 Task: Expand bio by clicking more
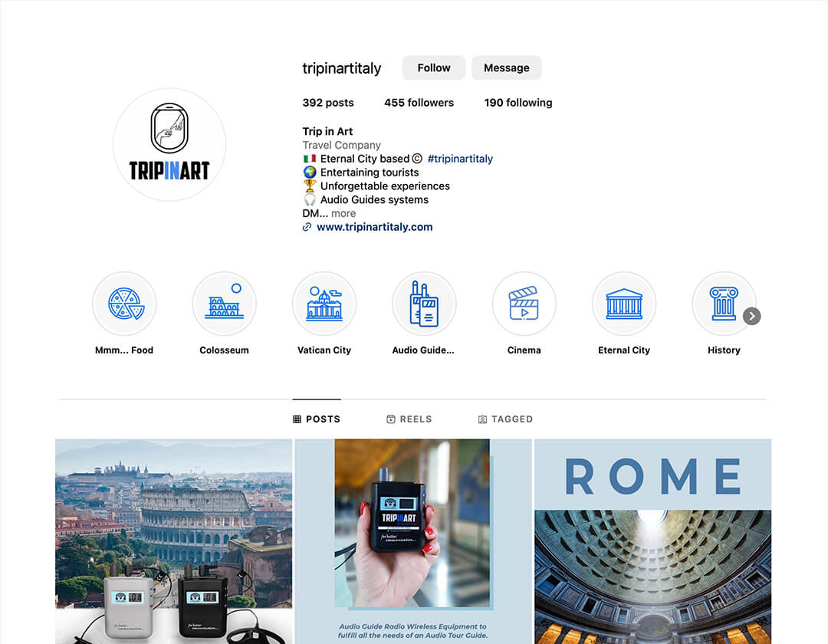343,213
